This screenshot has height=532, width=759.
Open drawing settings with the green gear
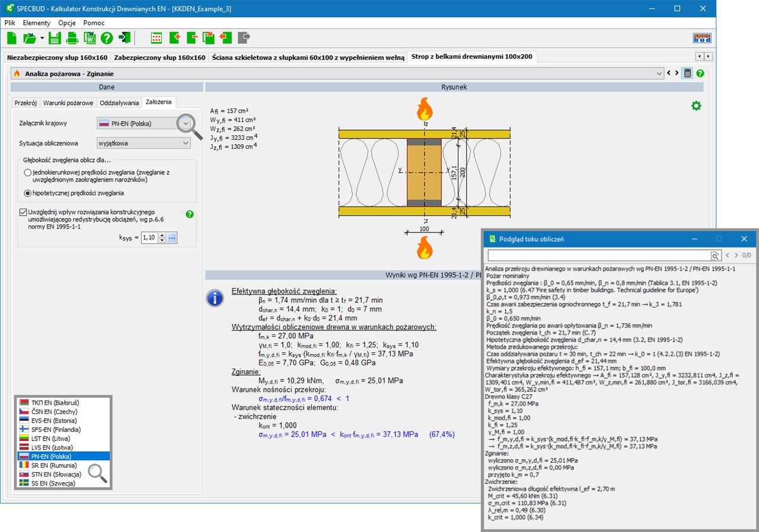(696, 106)
